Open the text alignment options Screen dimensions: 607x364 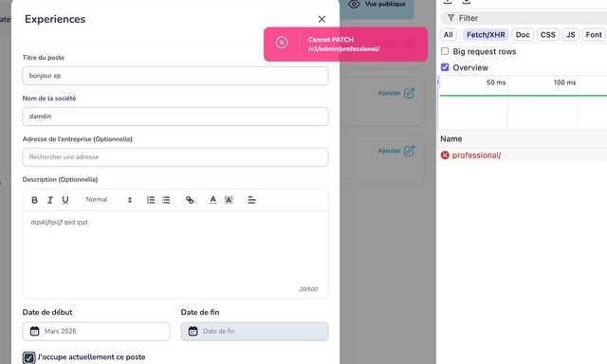[x=251, y=200]
